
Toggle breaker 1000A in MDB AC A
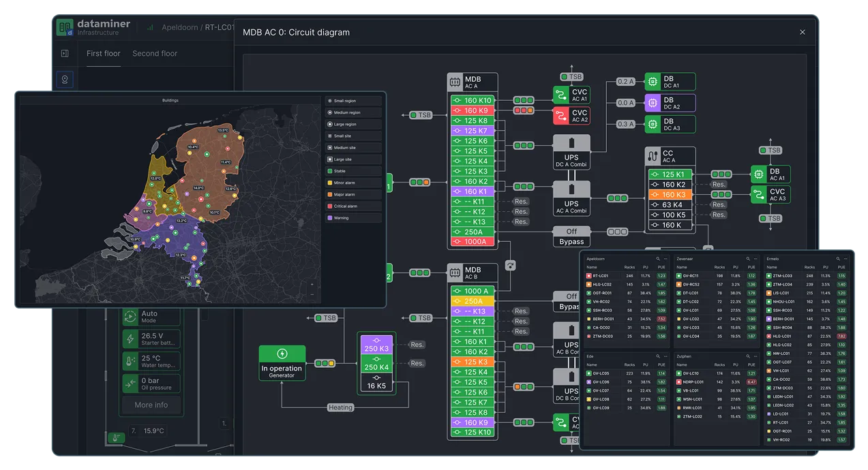[x=473, y=242]
